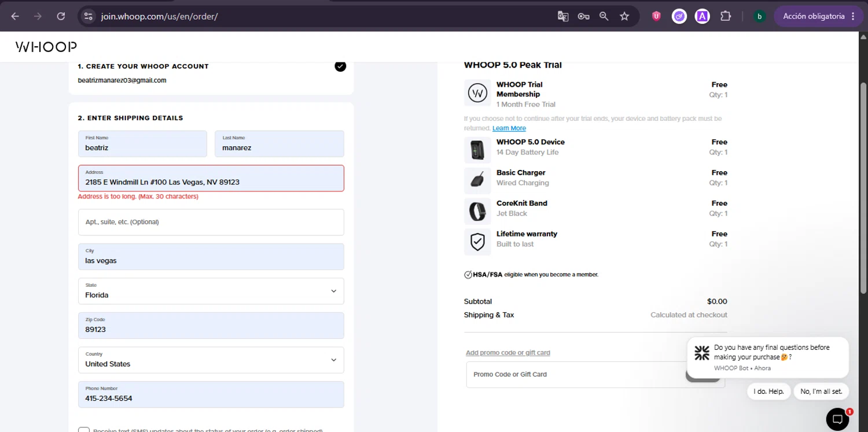The width and height of the screenshot is (868, 432).
Task: Click 'Calculated at checkout' text
Action: [x=689, y=315]
